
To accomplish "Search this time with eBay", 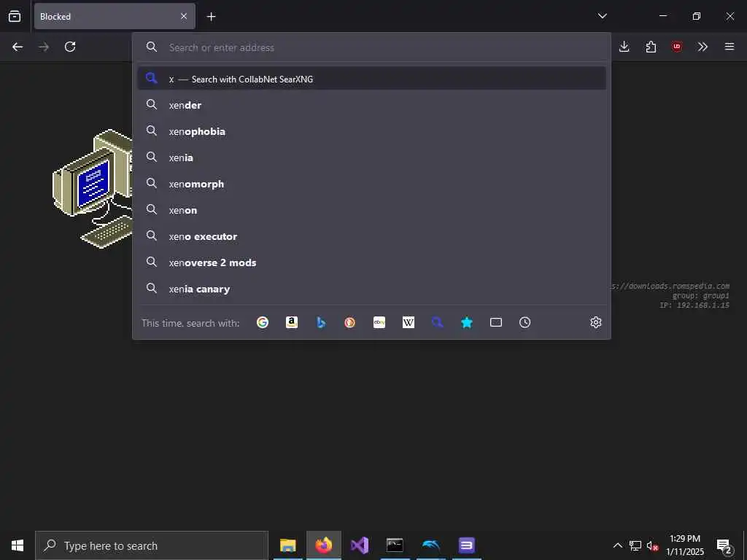I will (379, 322).
